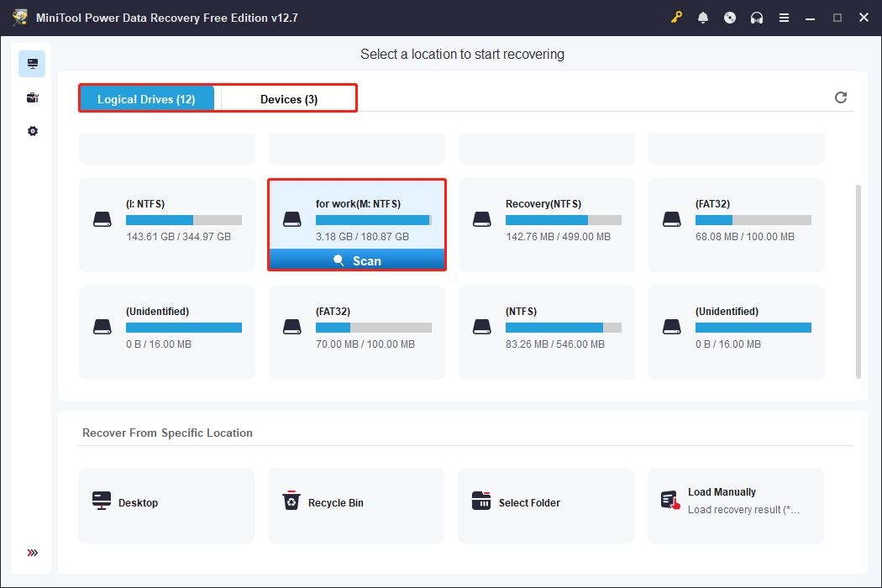882x588 pixels.
Task: Click the for work drive capacity bar
Action: tap(372, 219)
